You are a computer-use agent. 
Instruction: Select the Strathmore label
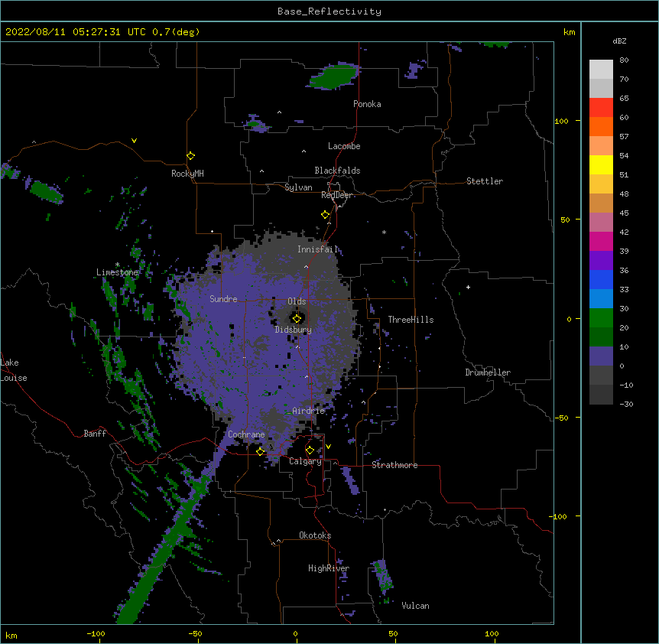pyautogui.click(x=394, y=465)
